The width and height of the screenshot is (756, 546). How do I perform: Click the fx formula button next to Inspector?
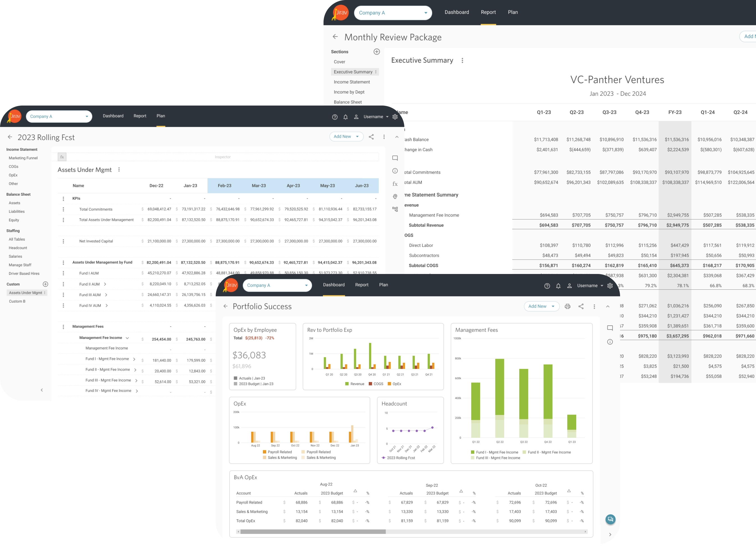[x=62, y=157]
